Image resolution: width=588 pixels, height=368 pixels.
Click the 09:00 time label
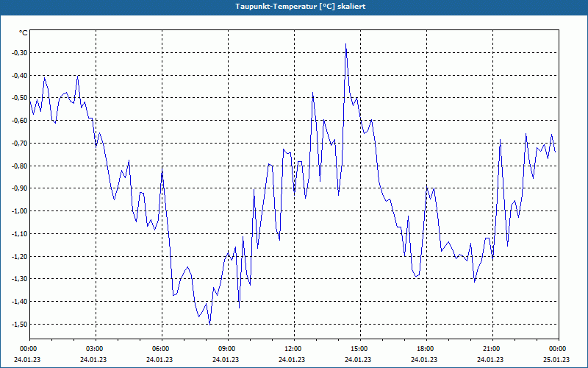pos(227,349)
